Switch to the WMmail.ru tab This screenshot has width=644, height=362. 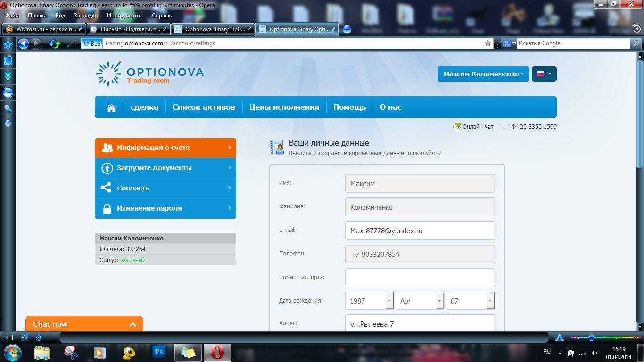[45, 29]
